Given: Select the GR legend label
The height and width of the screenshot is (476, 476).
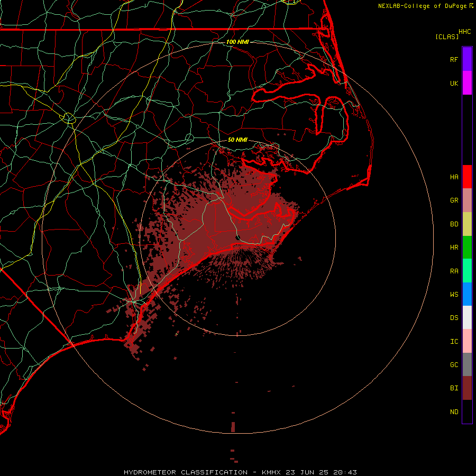Looking at the screenshot, I should pyautogui.click(x=454, y=200).
